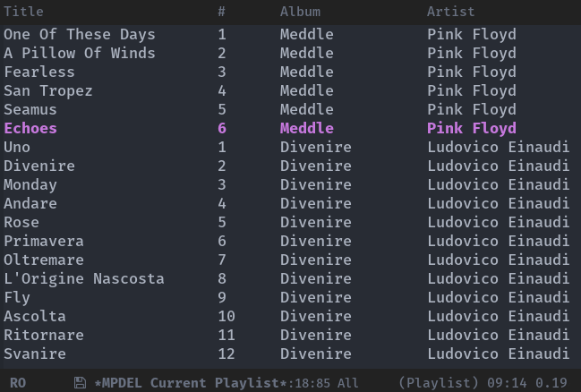The height and width of the screenshot is (392, 581).
Task: Select the Einaudi track Uno
Action: 17,147
